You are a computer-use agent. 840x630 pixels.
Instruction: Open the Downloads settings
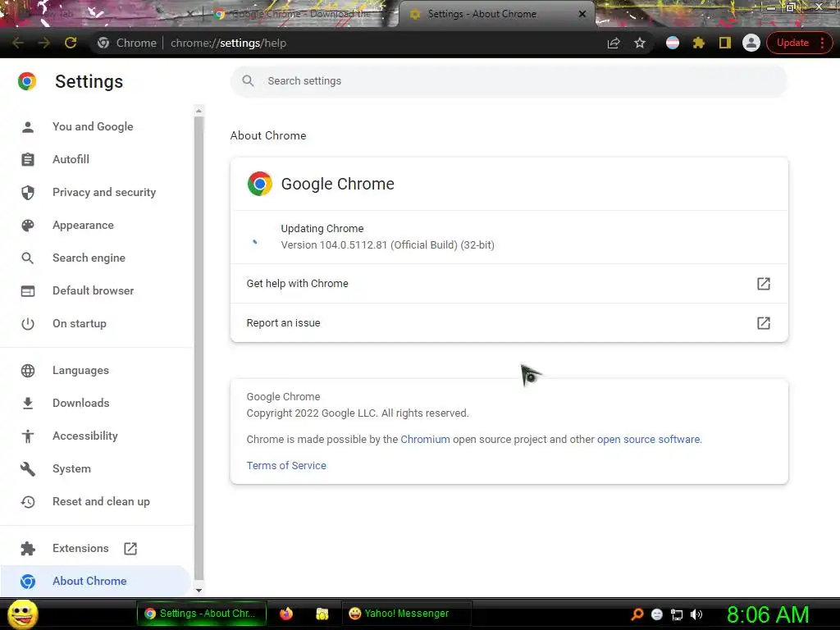[81, 403]
